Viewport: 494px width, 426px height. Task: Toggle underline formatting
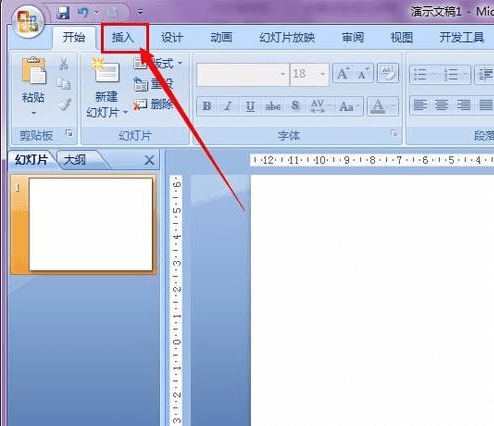(x=250, y=106)
